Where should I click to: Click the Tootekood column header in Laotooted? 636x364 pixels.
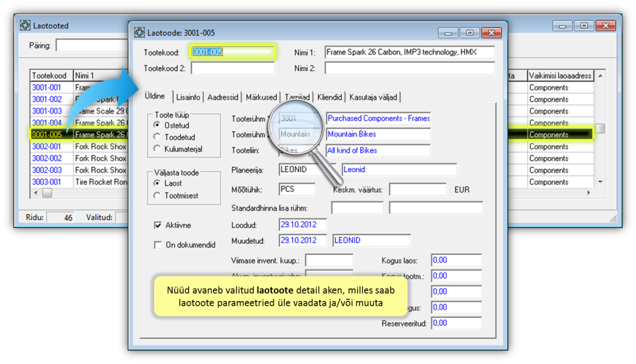51,76
